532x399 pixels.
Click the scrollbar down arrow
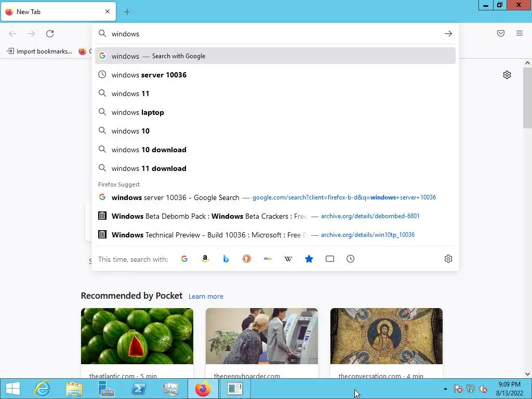tap(527, 374)
